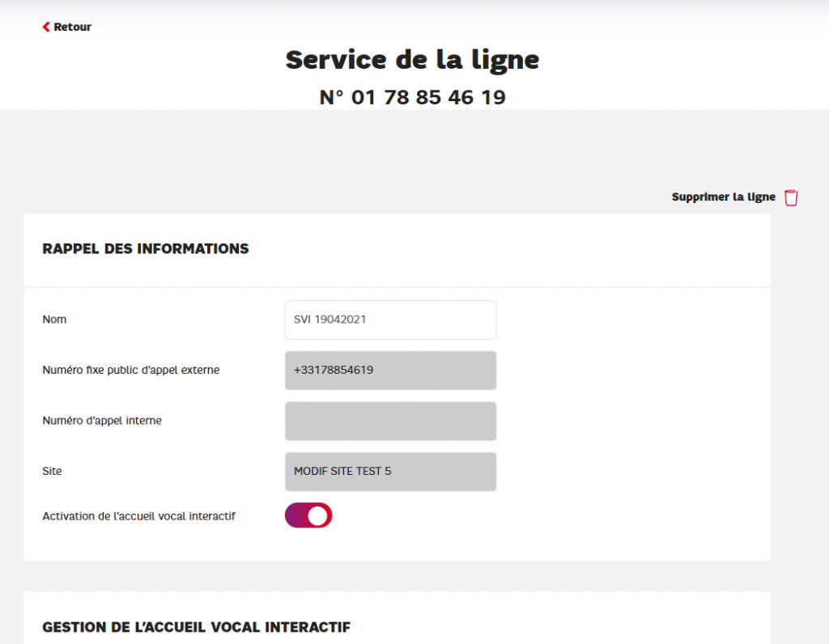The width and height of the screenshot is (829, 644).
Task: Click the Numéro fixe public d'appel externe label
Action: pyautogui.click(x=130, y=371)
